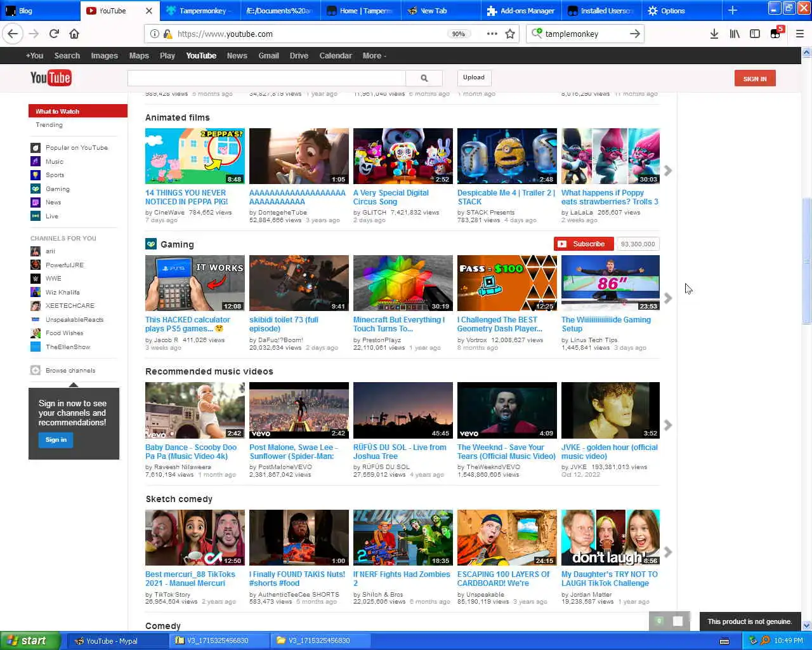Click the page vertical scrollbar thumb
Viewport: 812px width, 650px height.
coord(806,260)
